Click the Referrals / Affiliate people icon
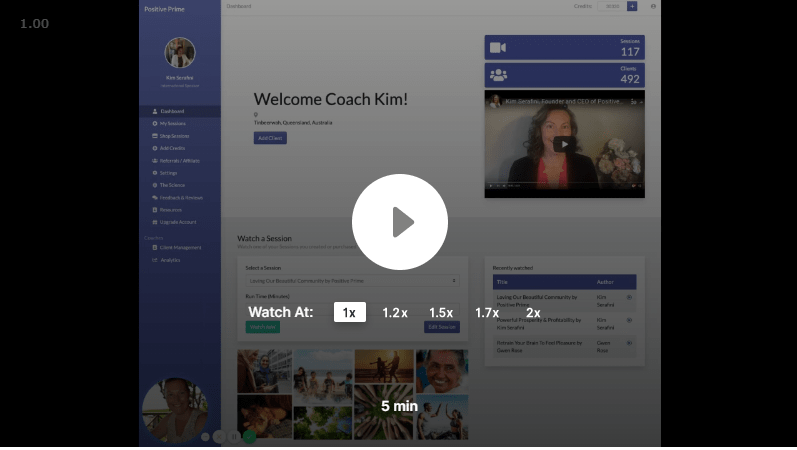Screen dimensions: 797x450 click(155, 161)
